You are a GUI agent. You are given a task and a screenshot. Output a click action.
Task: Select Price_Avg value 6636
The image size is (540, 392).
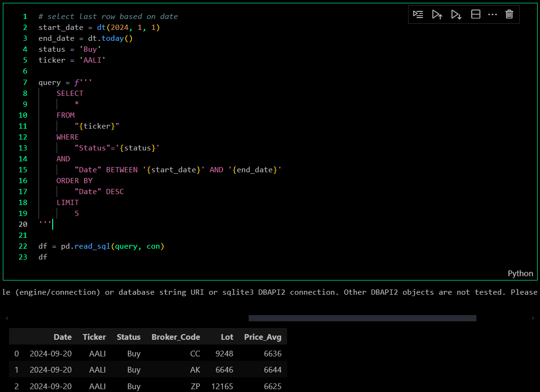coord(273,354)
